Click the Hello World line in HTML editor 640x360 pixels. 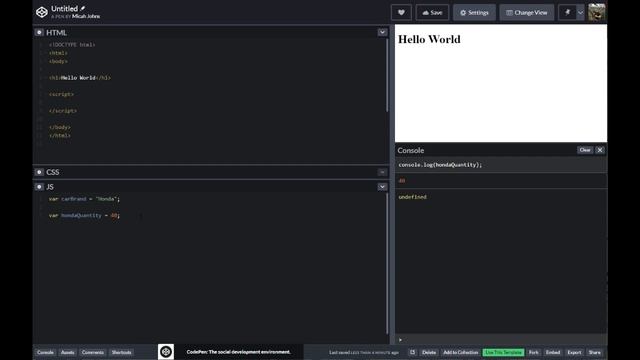click(80, 78)
